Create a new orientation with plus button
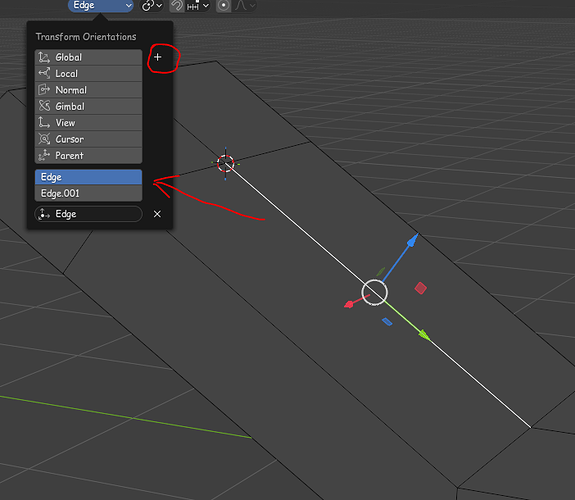The height and width of the screenshot is (500, 575). [158, 57]
